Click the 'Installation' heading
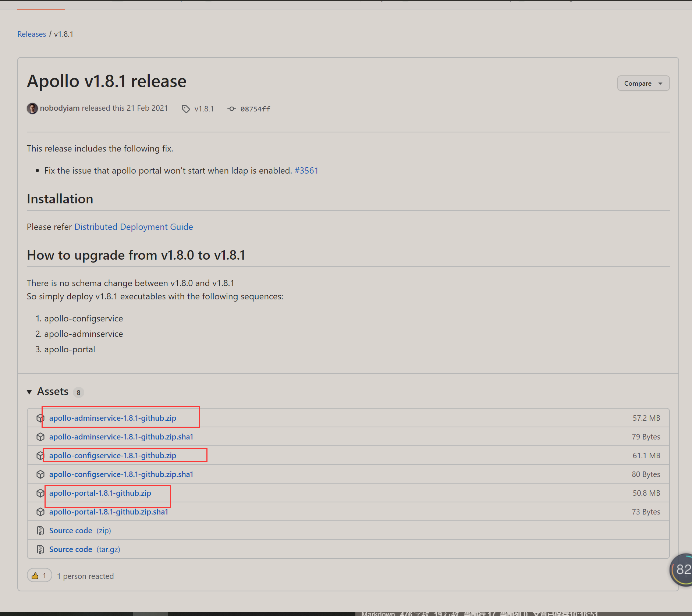This screenshot has height=616, width=692. coord(60,199)
